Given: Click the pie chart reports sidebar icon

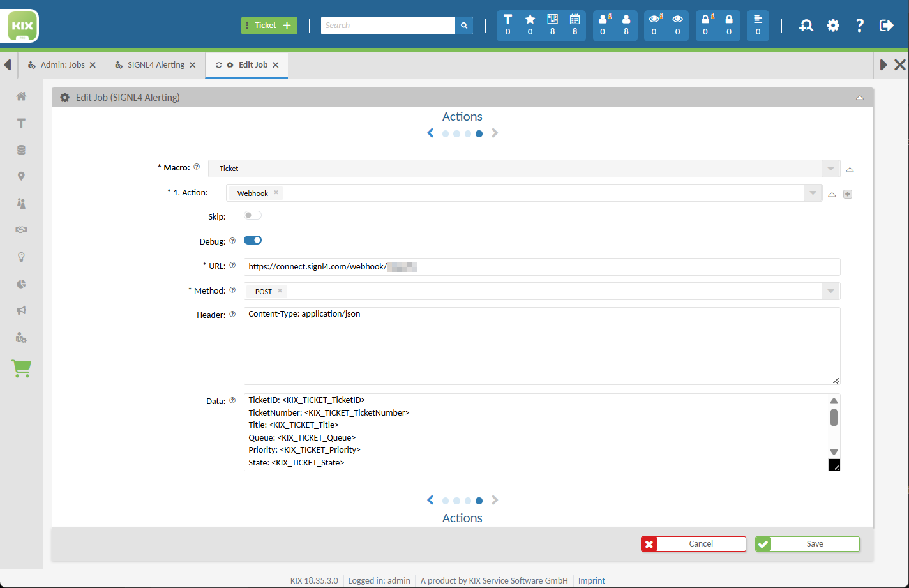Looking at the screenshot, I should pyautogui.click(x=21, y=284).
